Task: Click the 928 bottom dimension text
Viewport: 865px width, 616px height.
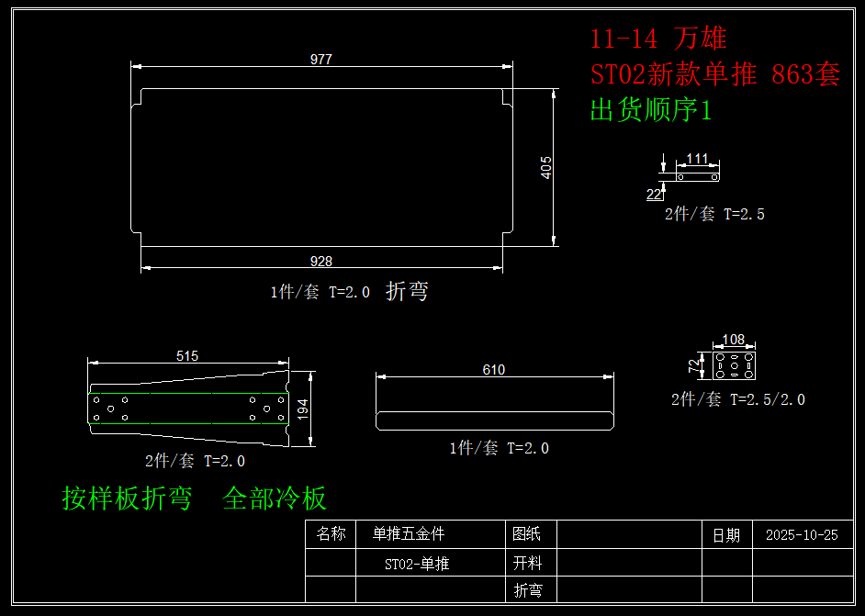Action: pyautogui.click(x=320, y=262)
